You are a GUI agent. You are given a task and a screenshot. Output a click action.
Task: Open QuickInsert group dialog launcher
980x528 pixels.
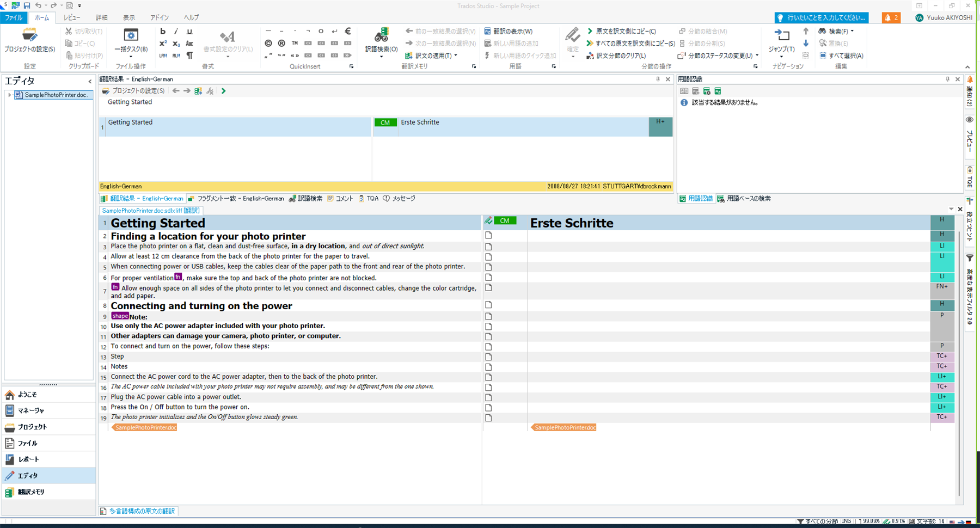click(x=351, y=66)
